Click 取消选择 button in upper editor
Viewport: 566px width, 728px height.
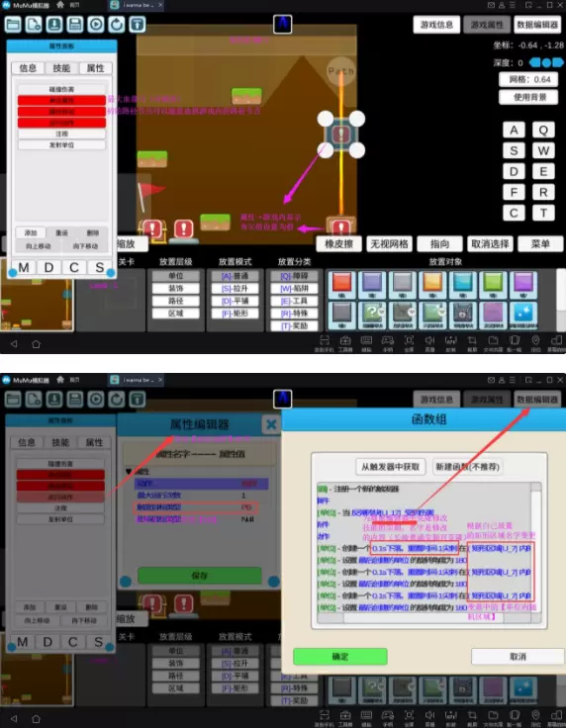point(490,243)
